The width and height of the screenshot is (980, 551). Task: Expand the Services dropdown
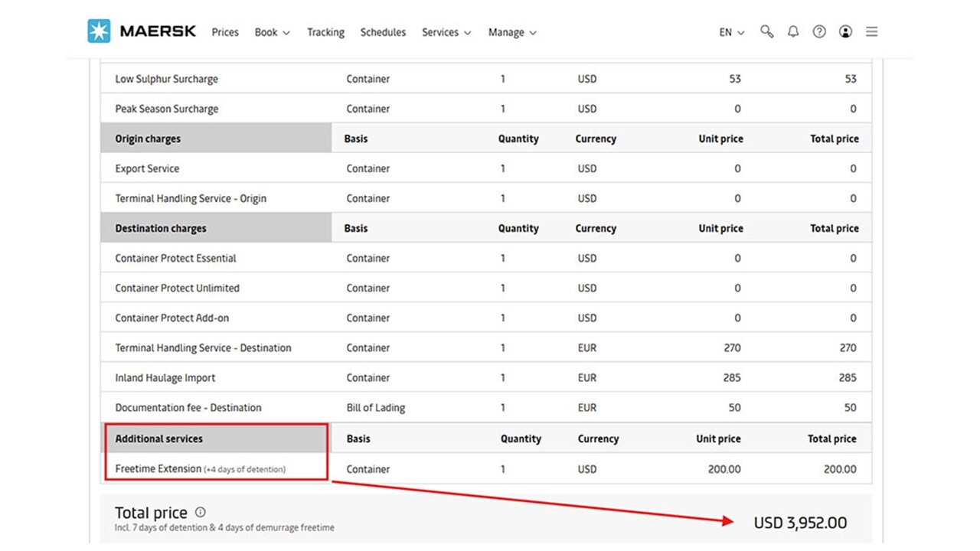pos(446,32)
